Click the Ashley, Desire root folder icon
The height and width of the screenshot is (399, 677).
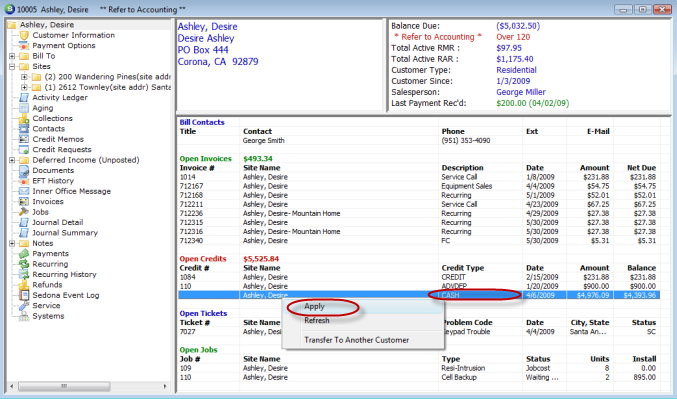point(12,25)
